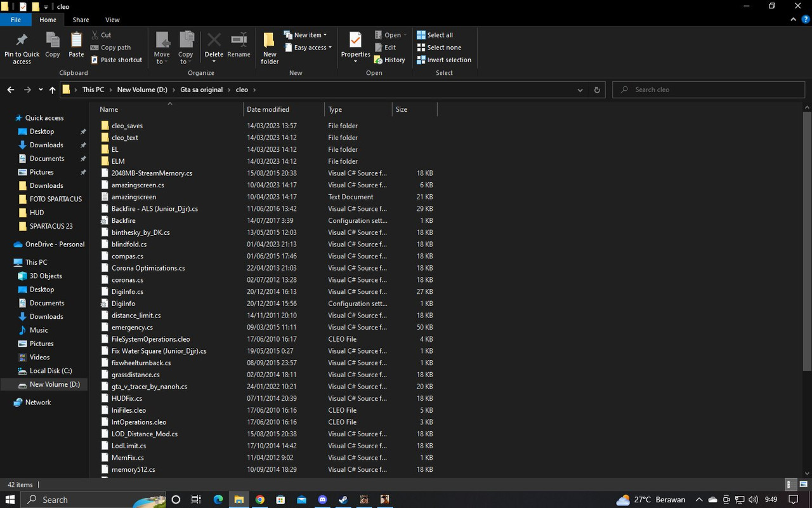Click the Rename button in the Organize group
This screenshot has width=812, height=508.
coord(239,45)
